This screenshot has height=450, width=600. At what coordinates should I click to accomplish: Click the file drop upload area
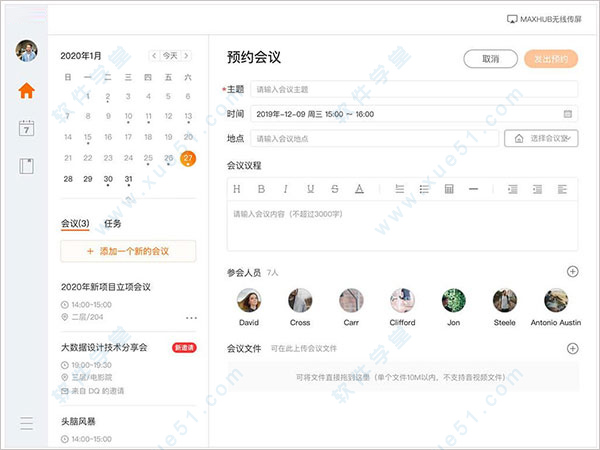pos(402,377)
